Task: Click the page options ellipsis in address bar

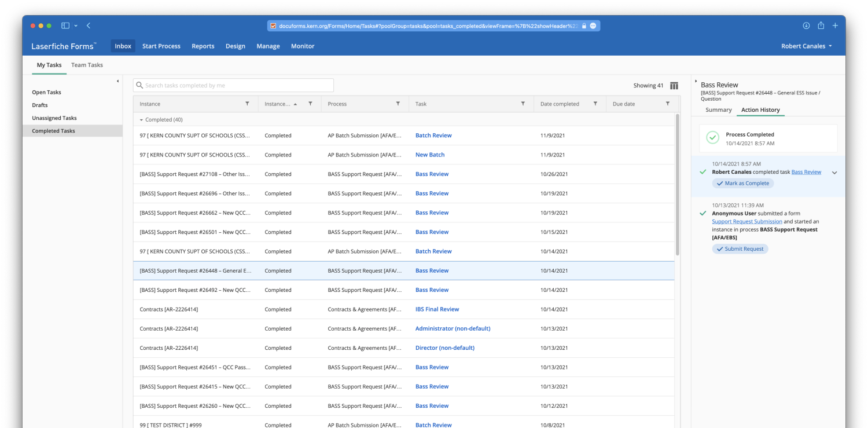Action: tap(593, 26)
